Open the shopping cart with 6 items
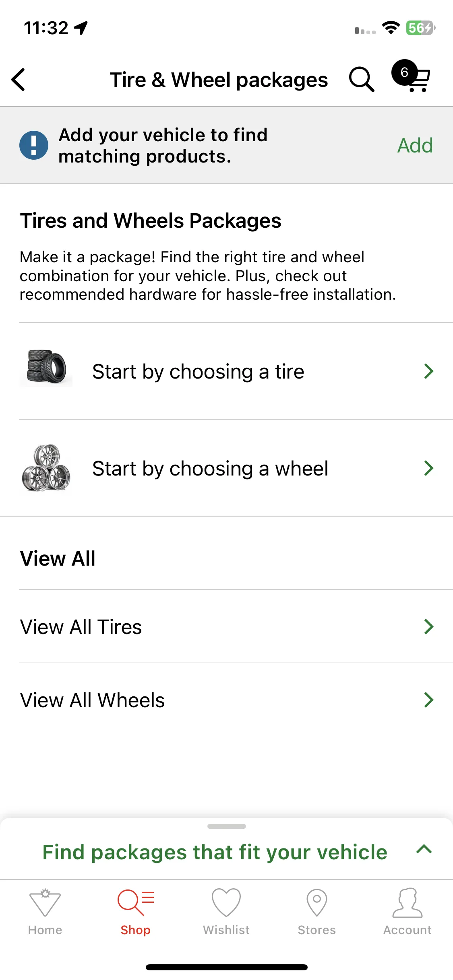This screenshot has height=980, width=453. tap(412, 76)
